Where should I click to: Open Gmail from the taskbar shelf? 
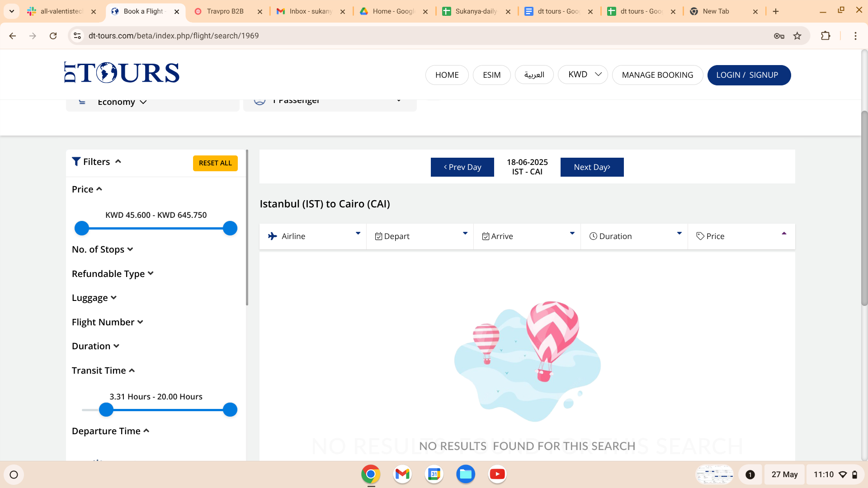click(402, 474)
